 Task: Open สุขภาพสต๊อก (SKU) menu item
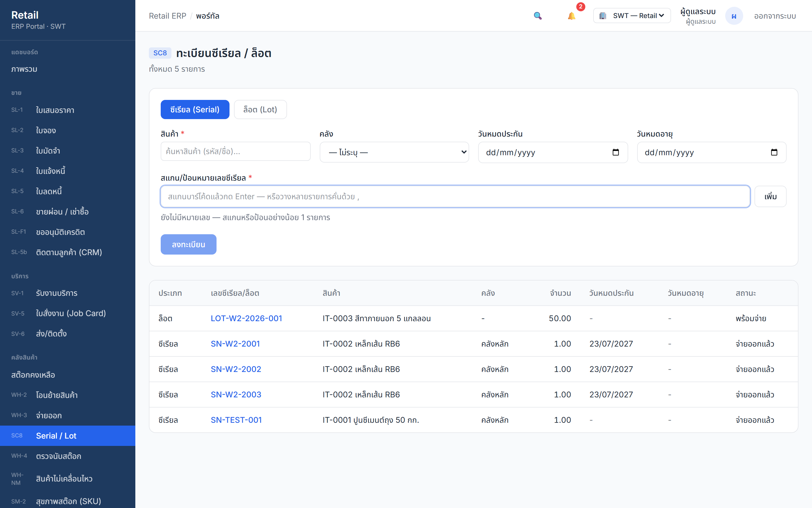point(67,501)
